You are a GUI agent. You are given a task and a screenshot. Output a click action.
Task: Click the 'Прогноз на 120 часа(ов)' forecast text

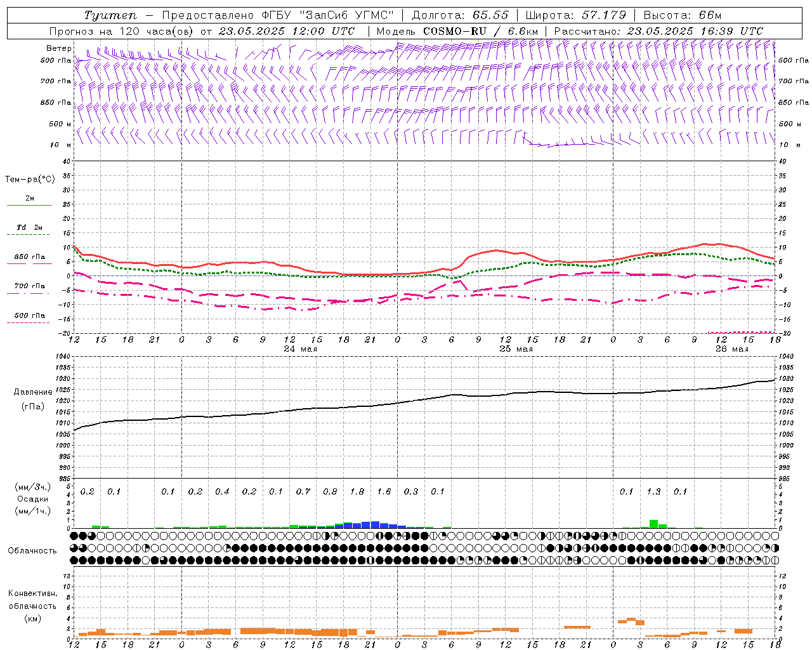click(x=122, y=31)
